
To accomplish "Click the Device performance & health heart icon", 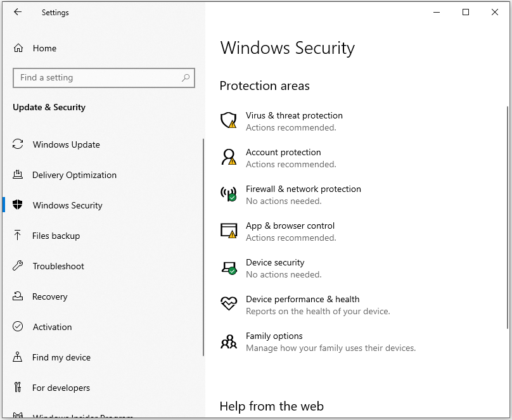I will click(x=228, y=304).
